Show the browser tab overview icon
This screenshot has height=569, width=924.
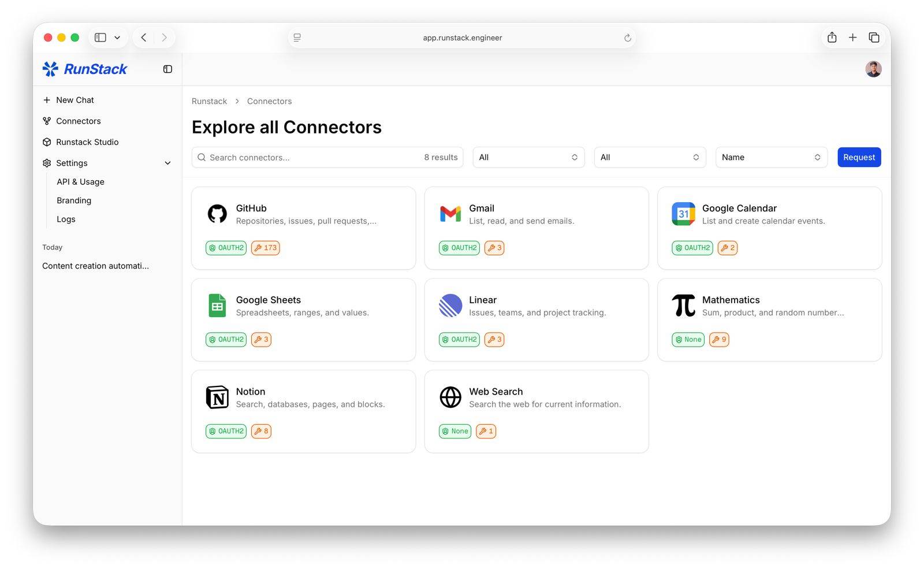(x=874, y=38)
